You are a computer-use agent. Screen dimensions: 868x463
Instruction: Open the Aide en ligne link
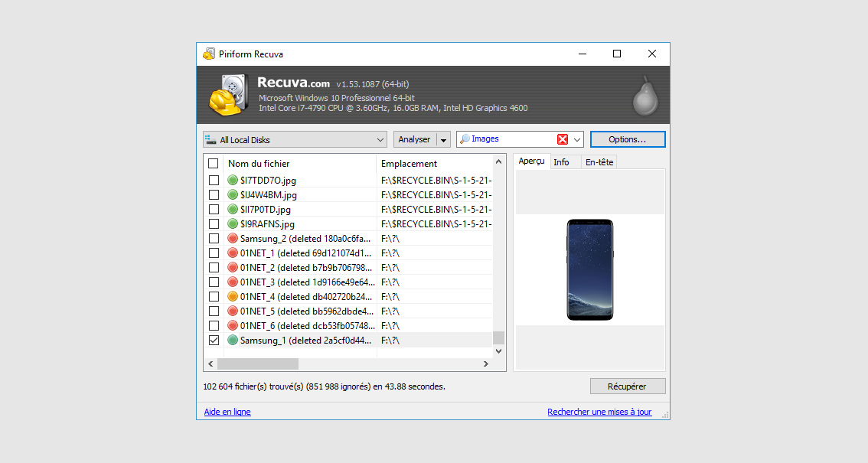tap(227, 412)
